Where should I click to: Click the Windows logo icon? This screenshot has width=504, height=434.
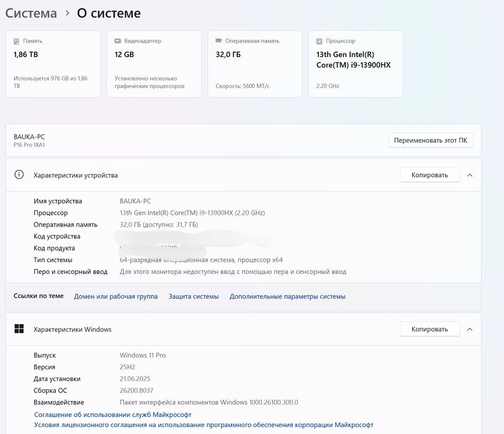pyautogui.click(x=19, y=329)
